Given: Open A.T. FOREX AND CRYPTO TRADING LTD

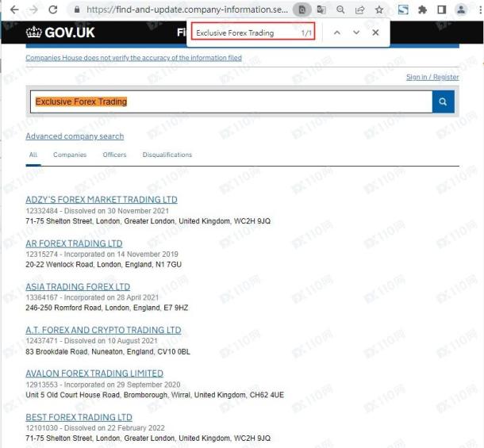Looking at the screenshot, I should 103,330.
